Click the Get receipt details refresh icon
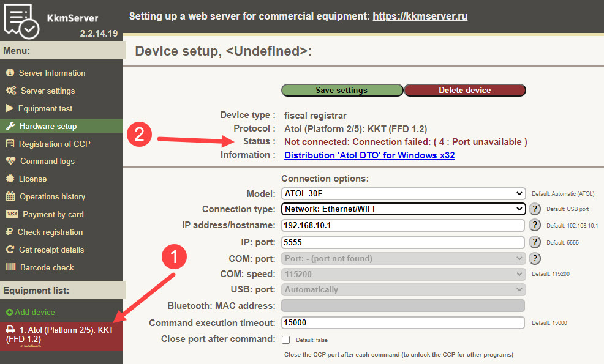 click(x=10, y=250)
